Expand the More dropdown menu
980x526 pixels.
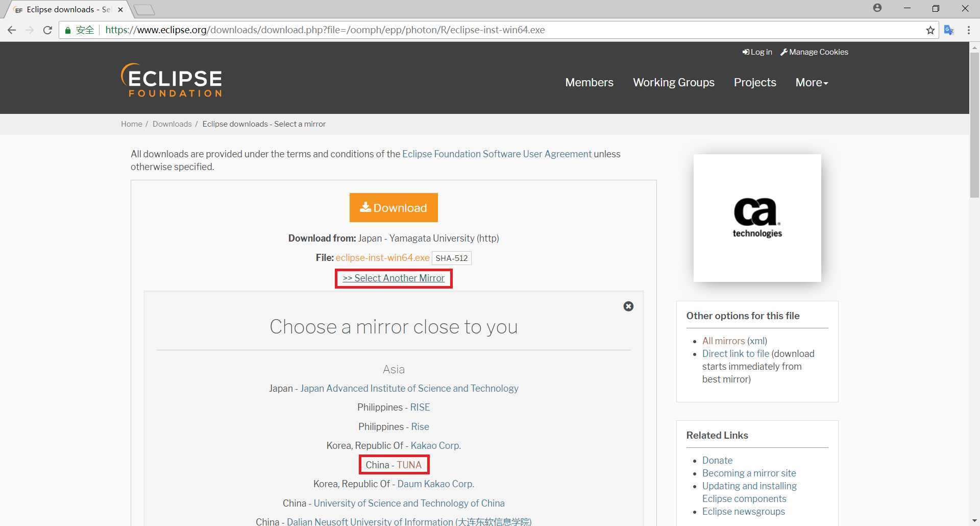click(x=812, y=82)
